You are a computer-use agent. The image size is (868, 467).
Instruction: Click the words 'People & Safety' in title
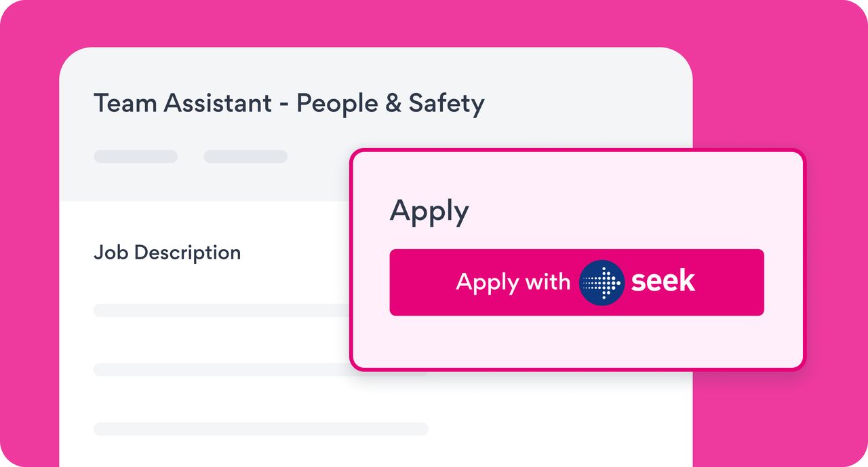[x=390, y=103]
